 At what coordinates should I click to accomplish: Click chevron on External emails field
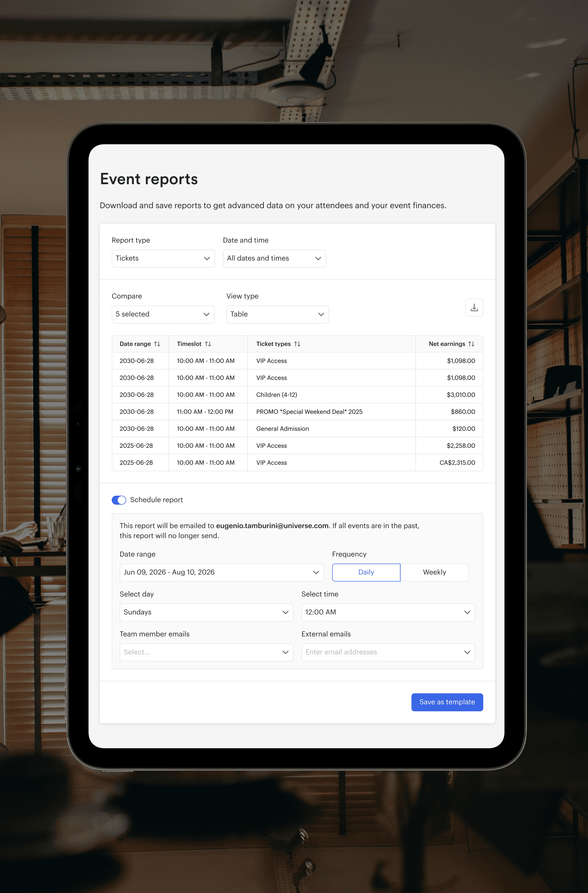[x=467, y=652]
